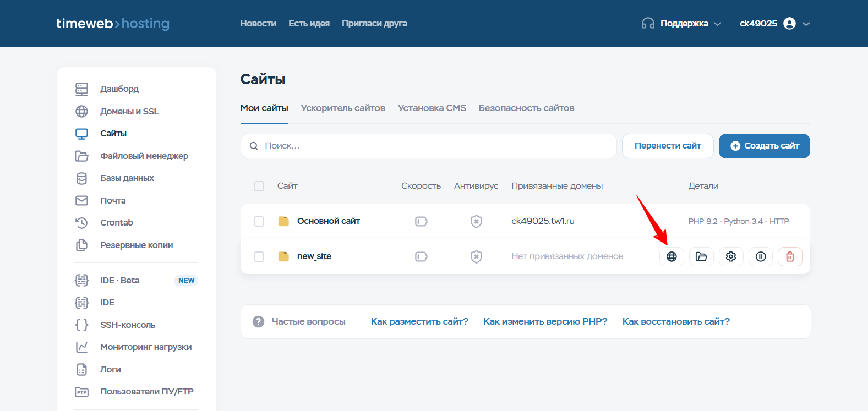Click antivirus shield icon for Основной сайт
868x411 pixels.
(476, 221)
